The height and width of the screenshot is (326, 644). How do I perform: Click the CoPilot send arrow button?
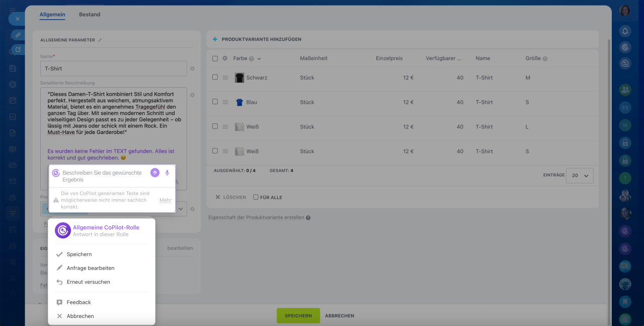coord(155,173)
